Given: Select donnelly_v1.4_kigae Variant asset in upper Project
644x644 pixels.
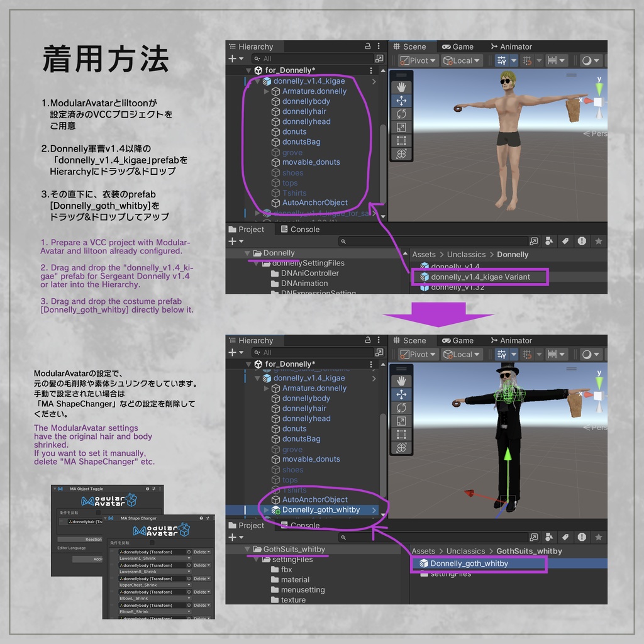Looking at the screenshot, I should [x=480, y=277].
